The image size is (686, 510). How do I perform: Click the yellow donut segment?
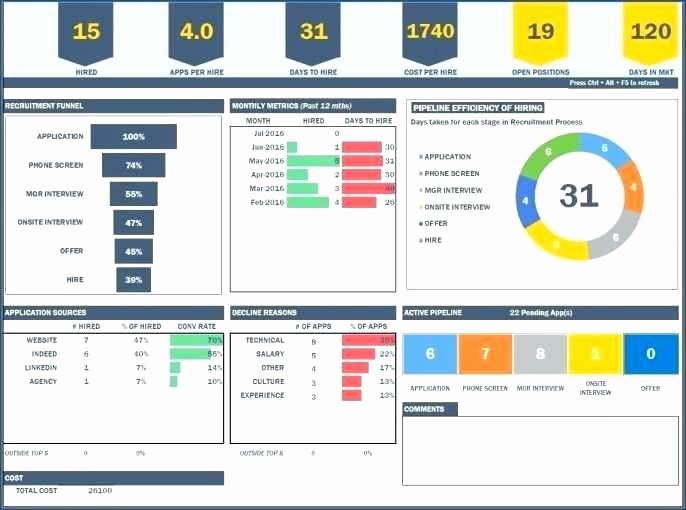pyautogui.click(x=556, y=243)
